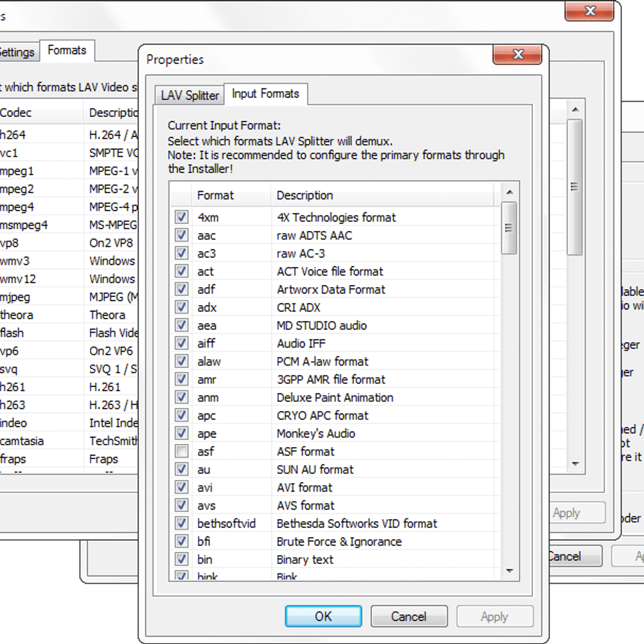Click the 'bfi' format name
The width and height of the screenshot is (644, 644).
[x=204, y=541]
